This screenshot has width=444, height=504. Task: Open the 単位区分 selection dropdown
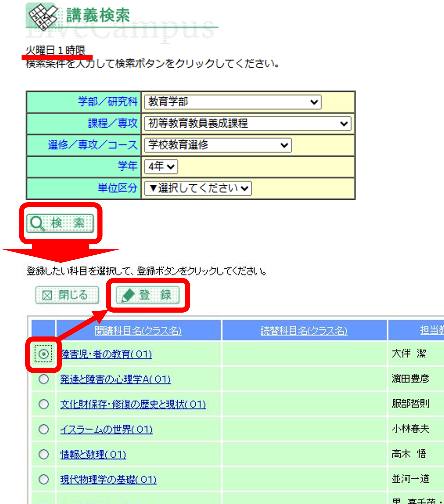(198, 188)
